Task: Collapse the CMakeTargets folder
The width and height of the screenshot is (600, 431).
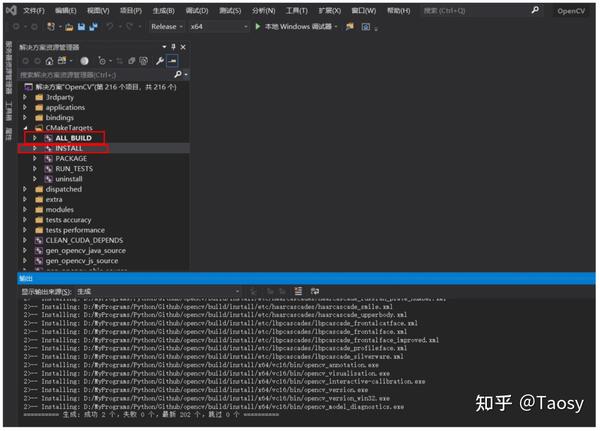Action: (x=25, y=128)
